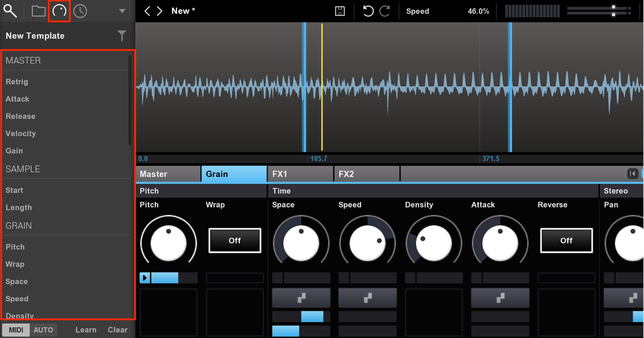Open the Master tab

[x=168, y=174]
